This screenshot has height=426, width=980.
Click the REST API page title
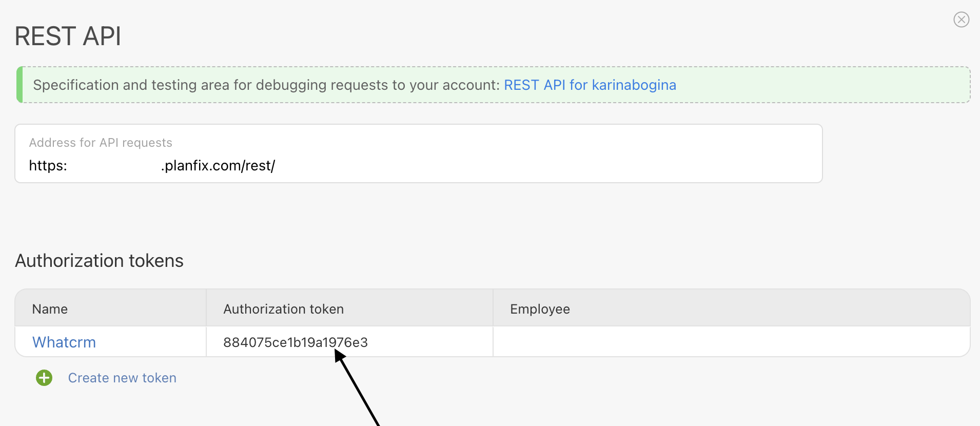68,36
